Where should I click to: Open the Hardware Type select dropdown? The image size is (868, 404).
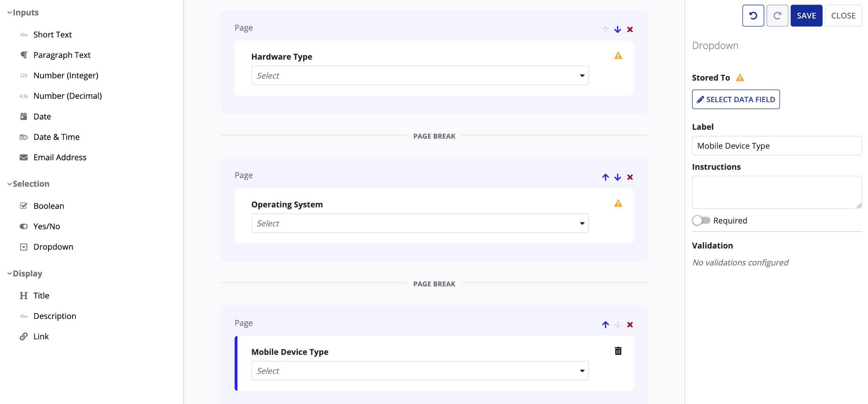tap(420, 76)
